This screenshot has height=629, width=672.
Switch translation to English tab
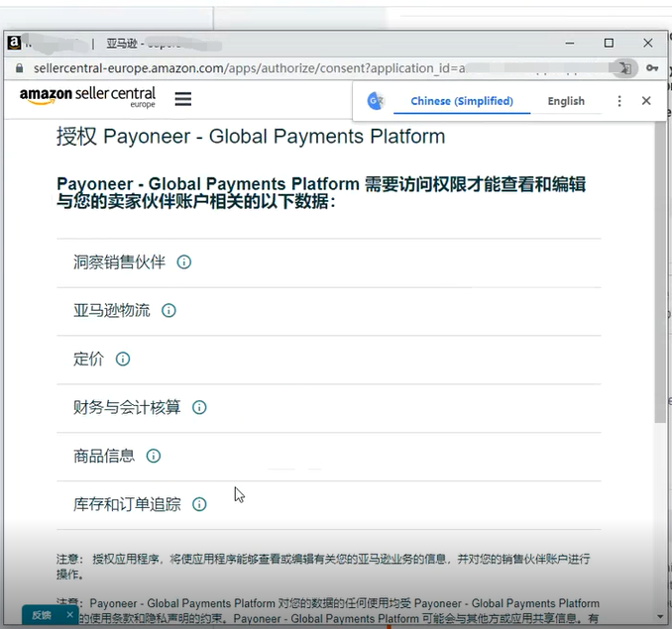coord(566,101)
